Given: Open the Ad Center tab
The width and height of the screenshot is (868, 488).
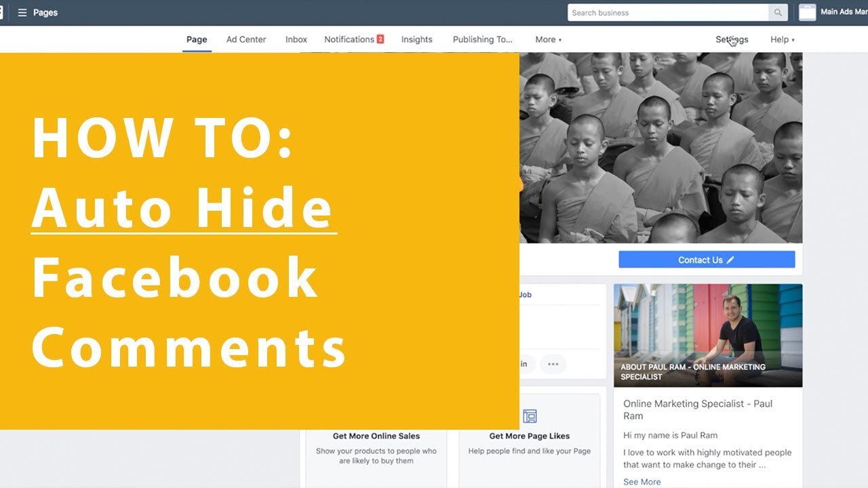Looking at the screenshot, I should tap(246, 39).
